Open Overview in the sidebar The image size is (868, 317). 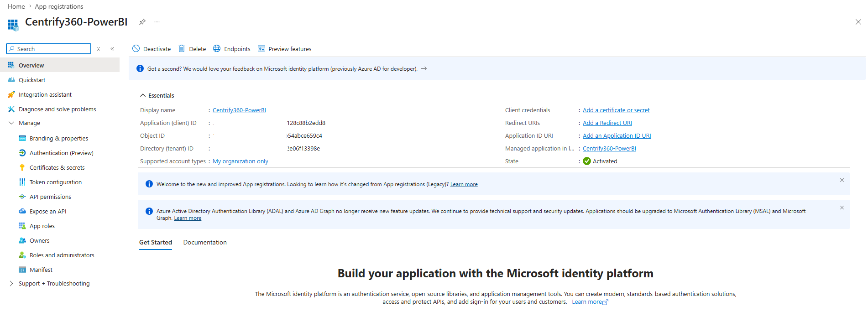pos(60,65)
